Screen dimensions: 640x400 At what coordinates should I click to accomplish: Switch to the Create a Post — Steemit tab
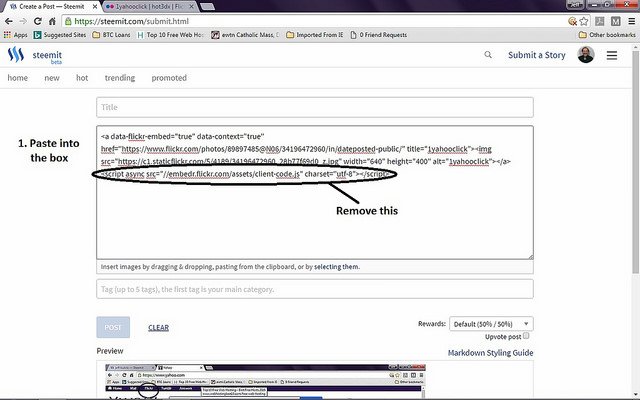pyautogui.click(x=51, y=7)
